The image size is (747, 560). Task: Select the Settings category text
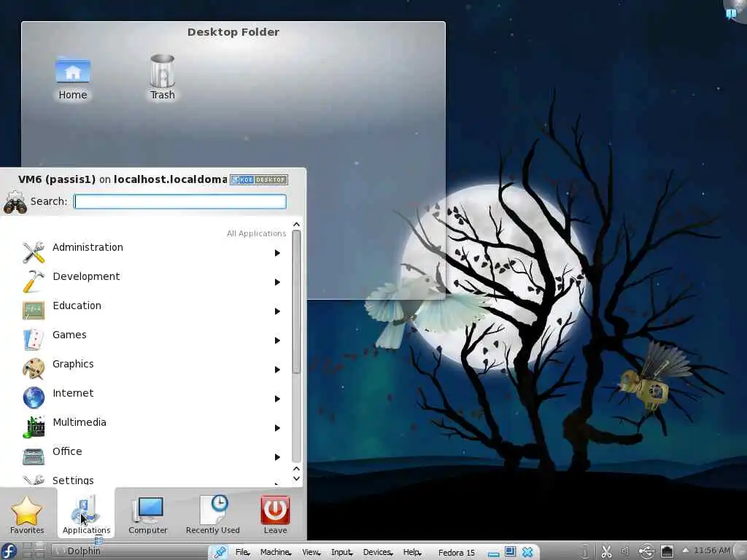pyautogui.click(x=73, y=480)
